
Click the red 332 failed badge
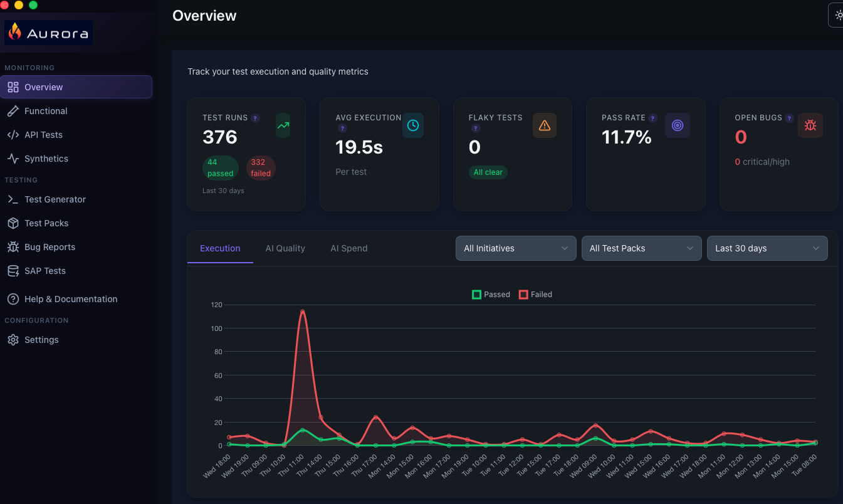pos(261,168)
